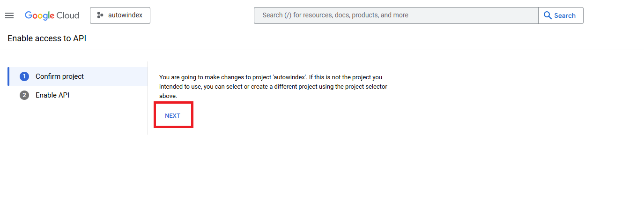Click the quoted 'autowindex' name in description

click(290, 77)
